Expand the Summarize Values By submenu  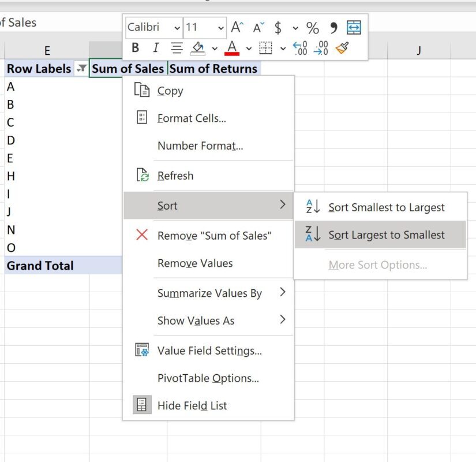click(208, 293)
